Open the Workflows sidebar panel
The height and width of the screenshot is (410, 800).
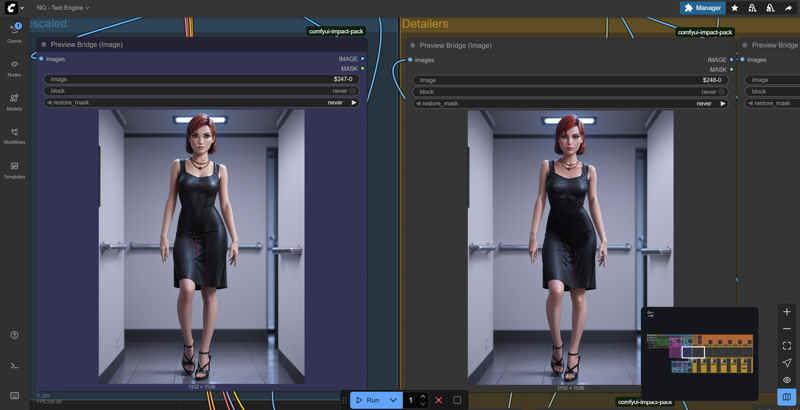(14, 135)
